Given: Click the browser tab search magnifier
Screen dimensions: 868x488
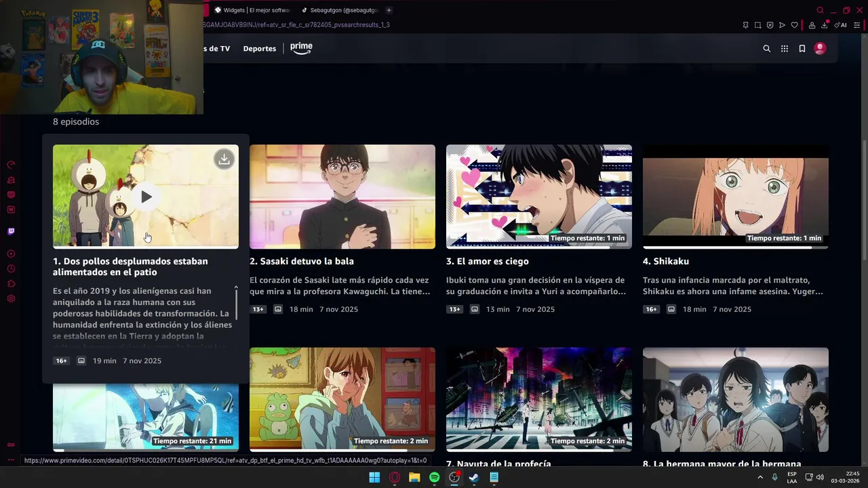Looking at the screenshot, I should click(820, 10).
